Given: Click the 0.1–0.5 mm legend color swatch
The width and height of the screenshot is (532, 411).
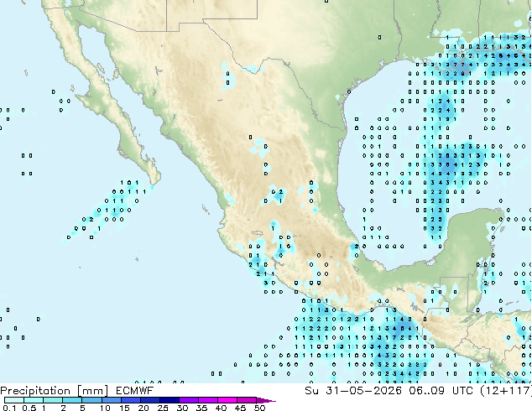Looking at the screenshot, I should click(x=14, y=400).
